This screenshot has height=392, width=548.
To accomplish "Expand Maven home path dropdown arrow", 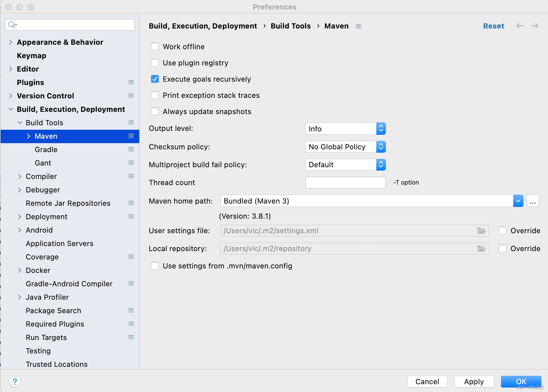I will tap(518, 201).
